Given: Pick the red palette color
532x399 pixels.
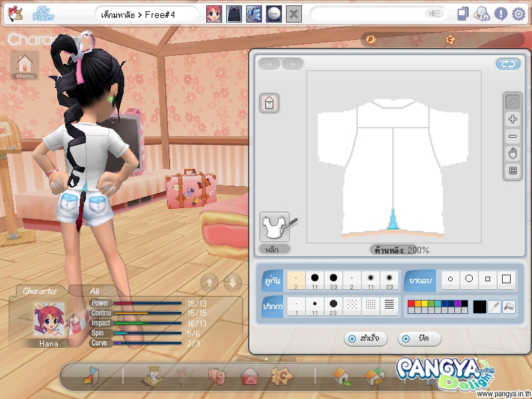Looking at the screenshot, I should 411,303.
